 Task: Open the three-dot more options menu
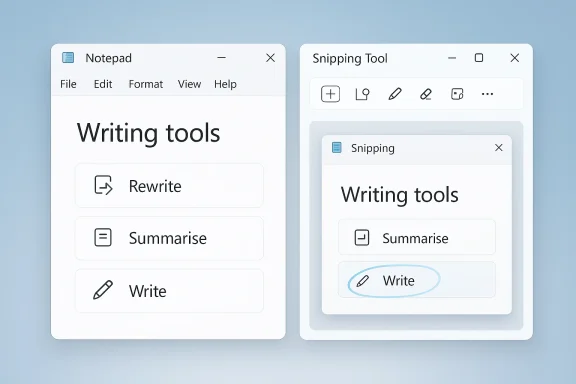pos(487,94)
